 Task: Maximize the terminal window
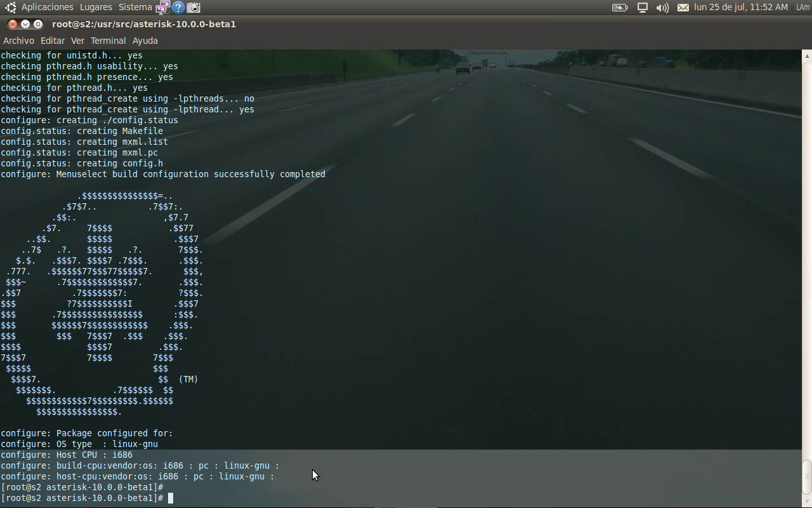pyautogui.click(x=38, y=24)
